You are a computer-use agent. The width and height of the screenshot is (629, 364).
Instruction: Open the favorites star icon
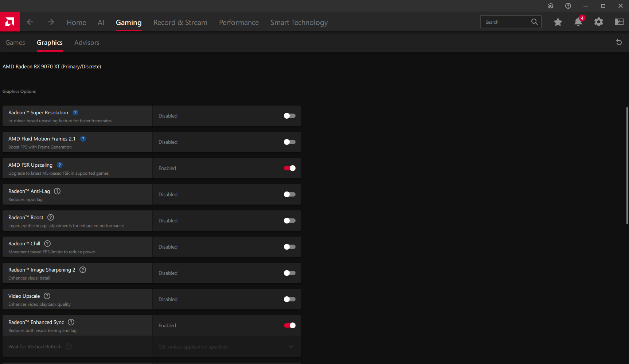558,22
